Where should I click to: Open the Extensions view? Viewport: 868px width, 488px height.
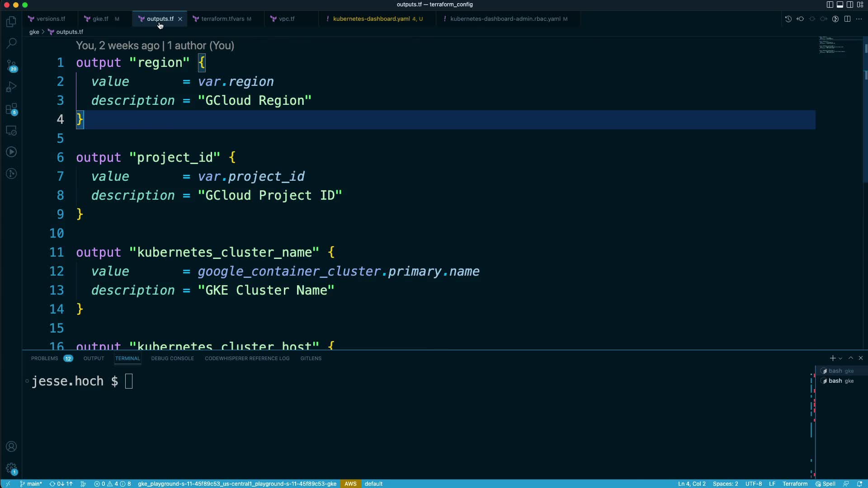[x=11, y=109]
